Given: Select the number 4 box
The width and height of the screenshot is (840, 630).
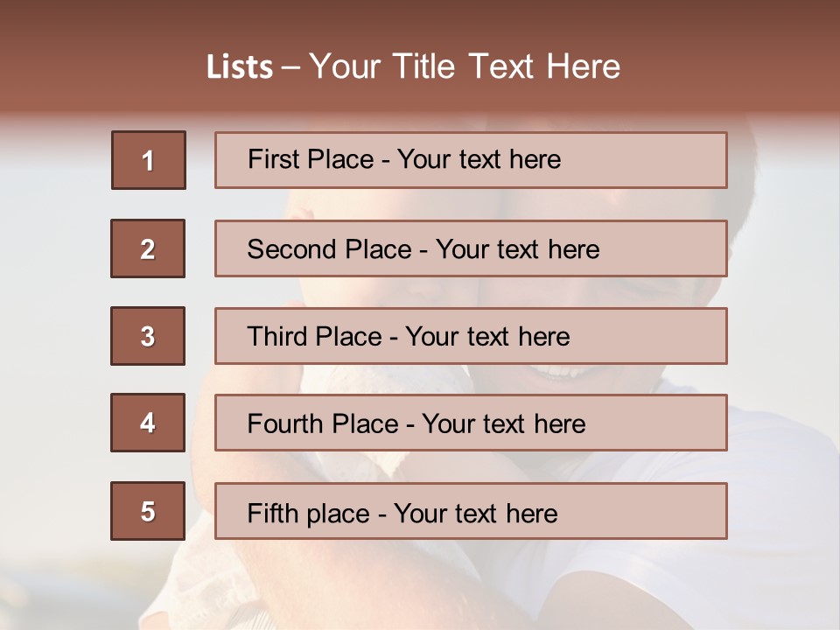Looking at the screenshot, I should click(148, 423).
